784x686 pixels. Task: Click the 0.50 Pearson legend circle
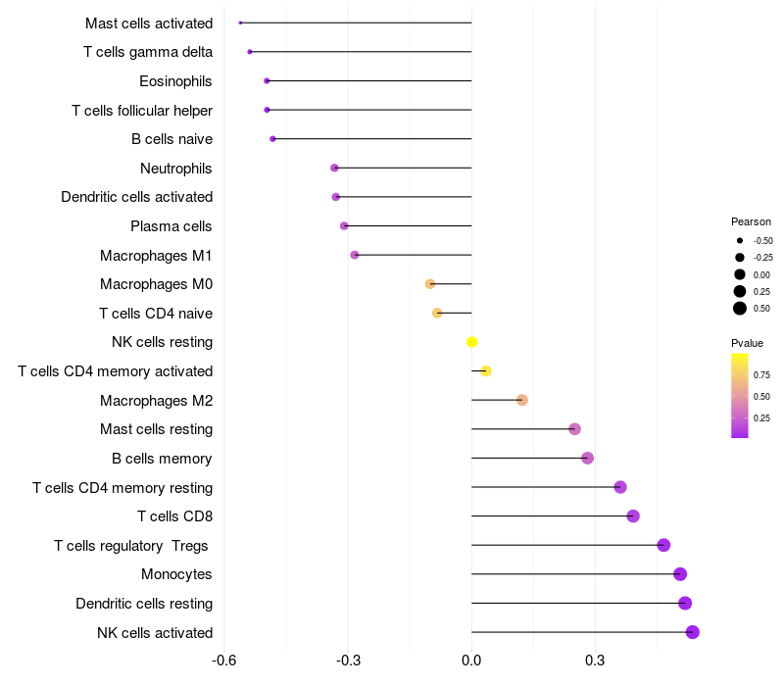click(740, 309)
